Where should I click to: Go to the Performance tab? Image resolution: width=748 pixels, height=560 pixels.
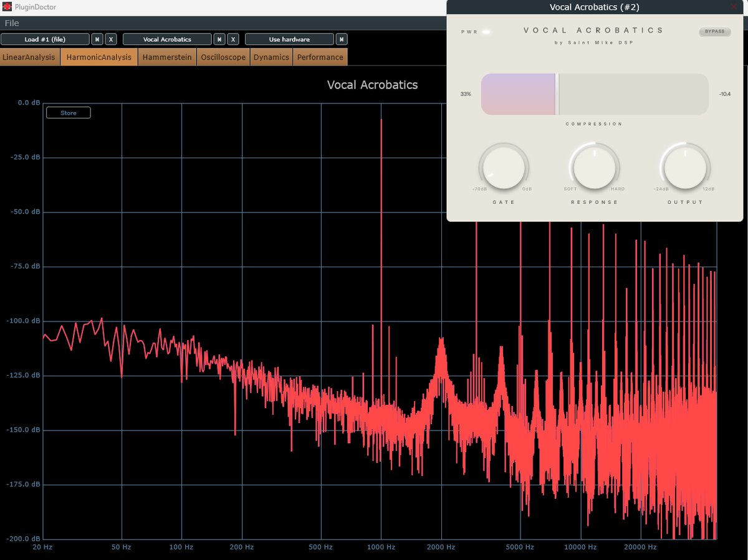click(320, 57)
